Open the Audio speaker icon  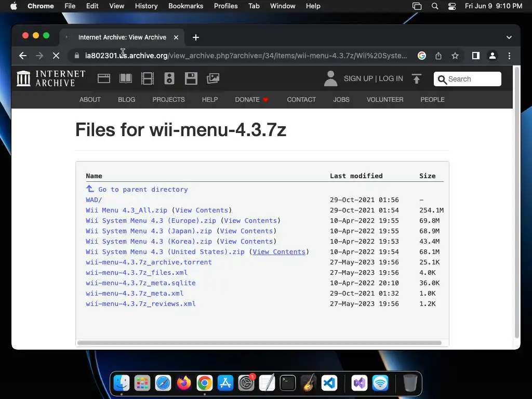tap(169, 78)
